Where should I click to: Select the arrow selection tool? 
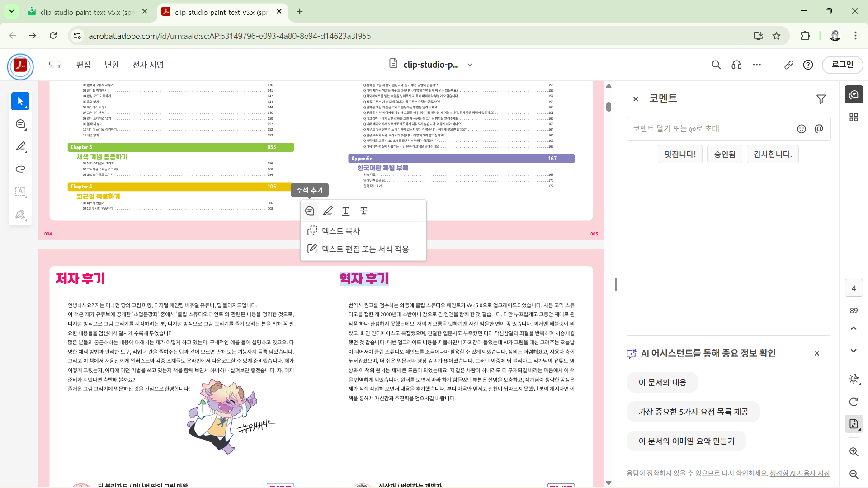[20, 101]
